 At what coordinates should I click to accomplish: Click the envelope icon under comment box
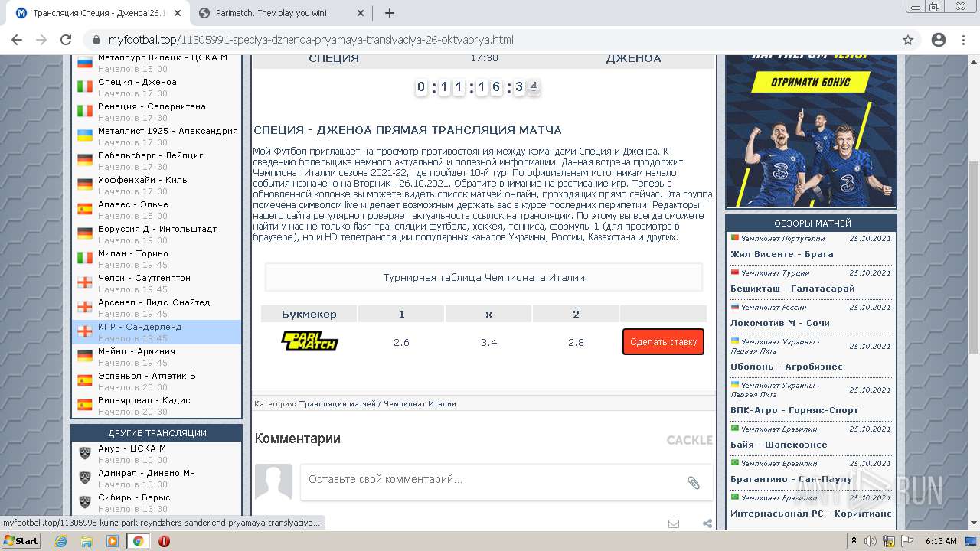click(x=674, y=523)
